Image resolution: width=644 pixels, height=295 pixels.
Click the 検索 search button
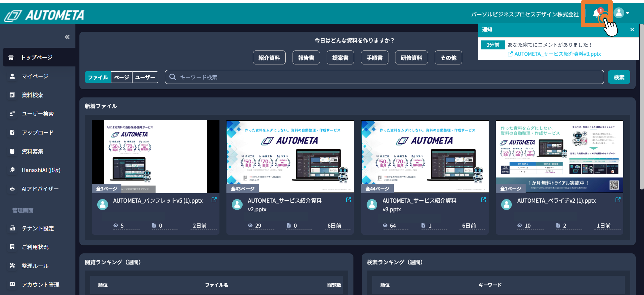[619, 77]
